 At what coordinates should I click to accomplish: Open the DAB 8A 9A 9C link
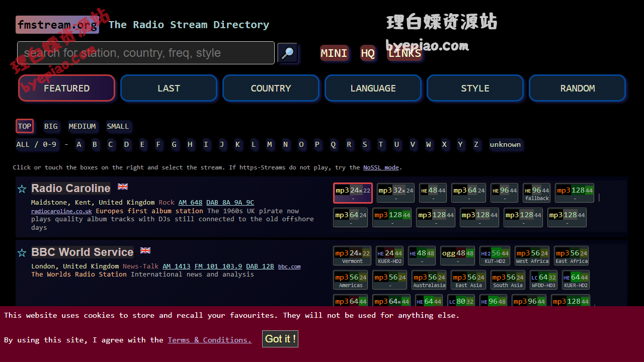pyautogui.click(x=230, y=203)
